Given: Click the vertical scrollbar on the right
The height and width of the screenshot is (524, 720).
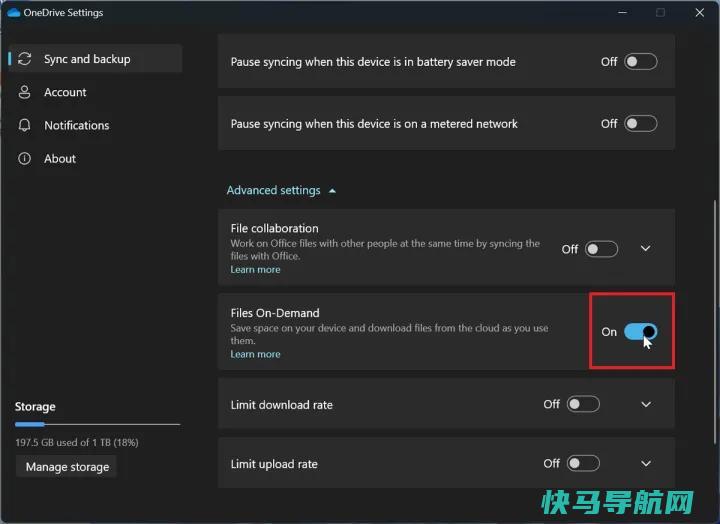Looking at the screenshot, I should point(715,321).
